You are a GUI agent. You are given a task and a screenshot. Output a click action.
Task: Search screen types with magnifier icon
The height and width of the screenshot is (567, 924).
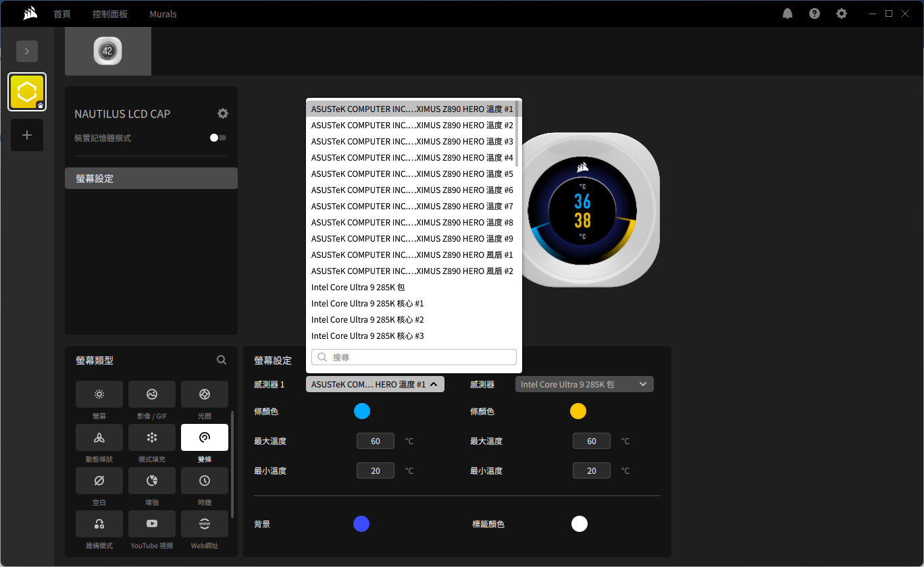(x=222, y=360)
